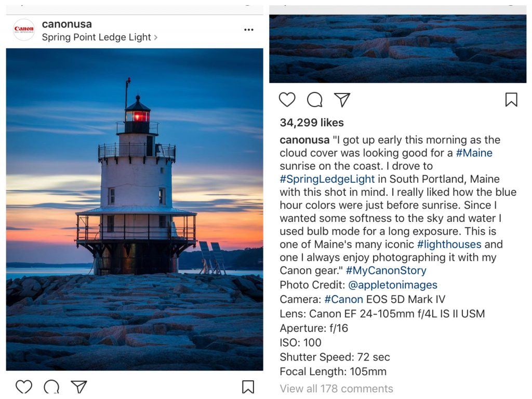Tap the share icon below the lighthouse photo
Viewport: 532px width, 399px height.
79,387
